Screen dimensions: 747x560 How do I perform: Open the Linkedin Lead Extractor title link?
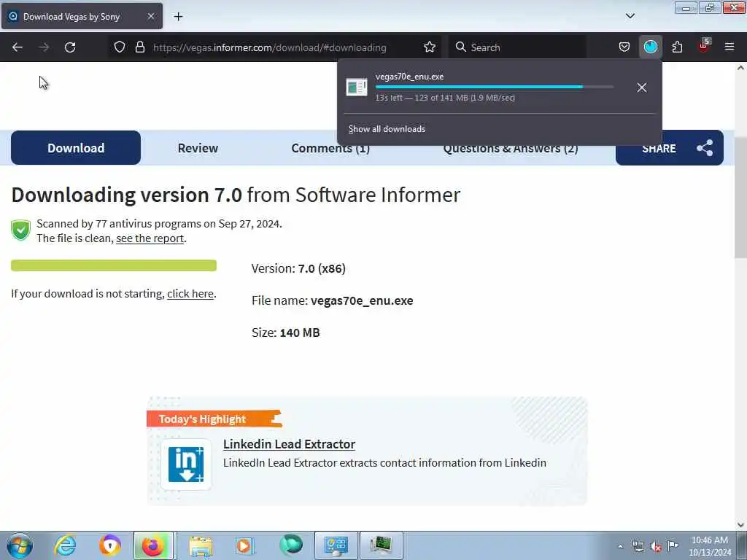(x=289, y=444)
